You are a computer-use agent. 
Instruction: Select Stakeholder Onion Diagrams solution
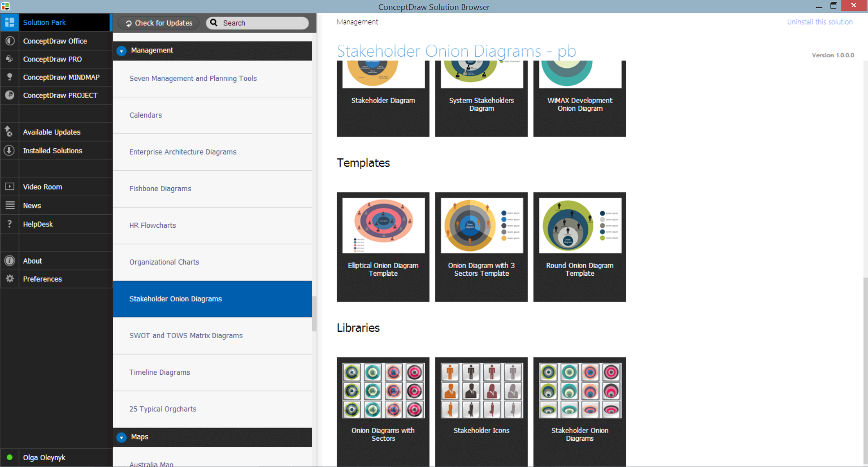212,299
